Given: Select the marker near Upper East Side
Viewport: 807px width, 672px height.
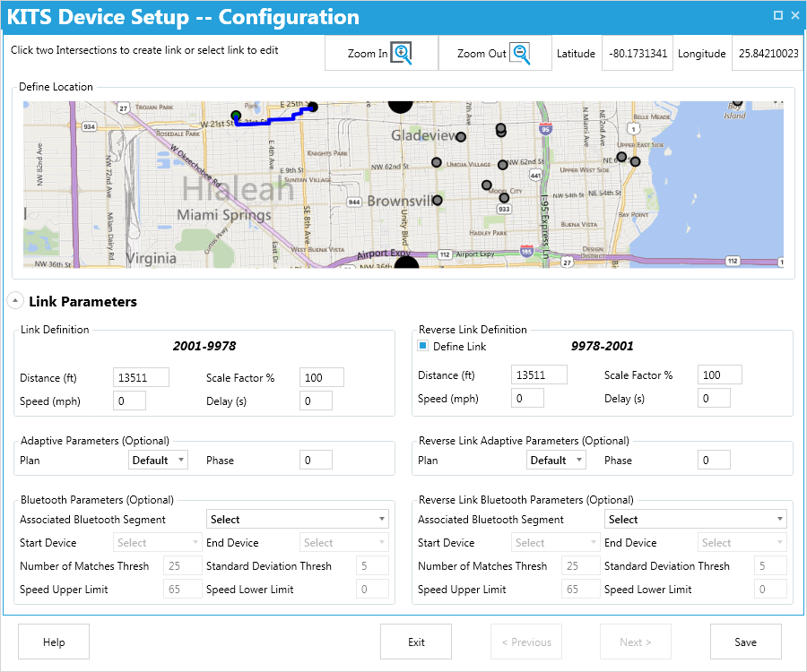Looking at the screenshot, I should (x=622, y=155).
